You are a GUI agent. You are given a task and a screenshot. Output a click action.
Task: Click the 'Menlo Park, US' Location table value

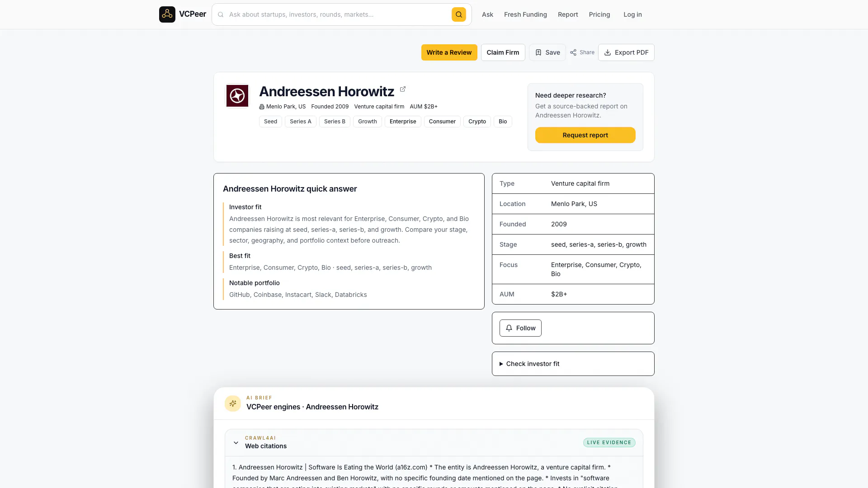(x=574, y=204)
